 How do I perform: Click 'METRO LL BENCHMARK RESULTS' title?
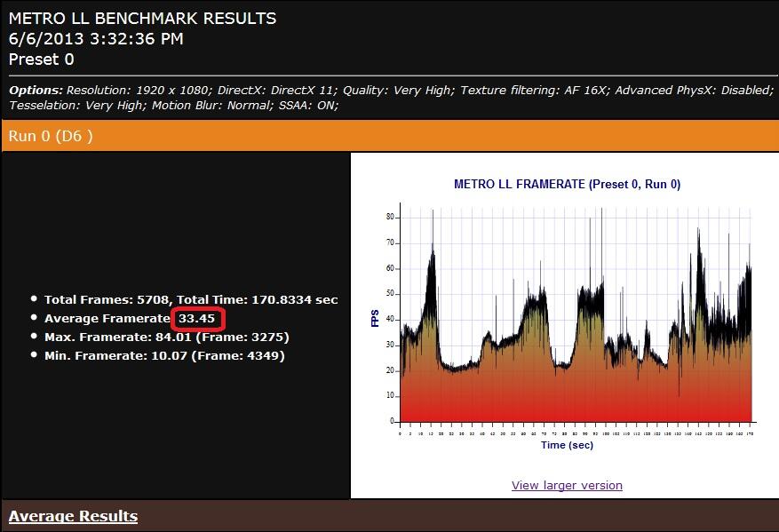[143, 19]
